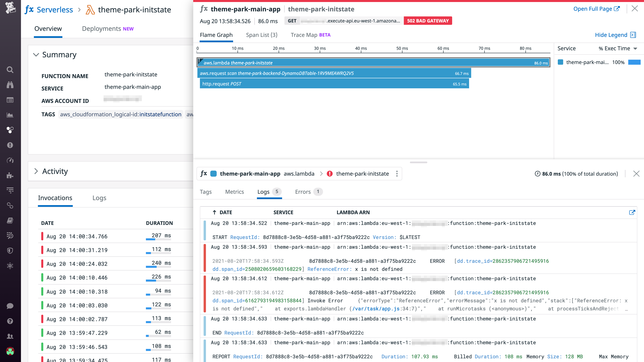This screenshot has width=644, height=362.
Task: Open logs in new view via external-link icon
Action: pos(632,212)
